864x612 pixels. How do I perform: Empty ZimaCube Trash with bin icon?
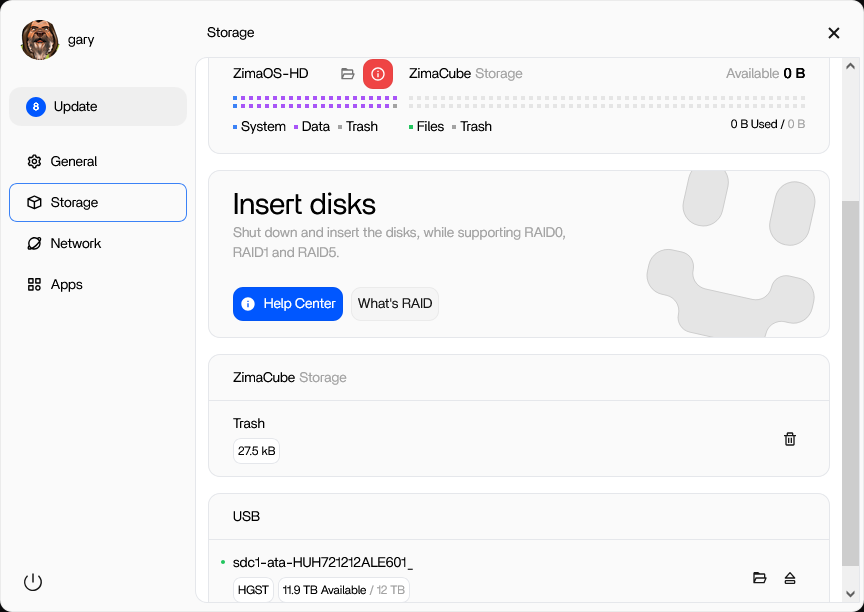[790, 439]
